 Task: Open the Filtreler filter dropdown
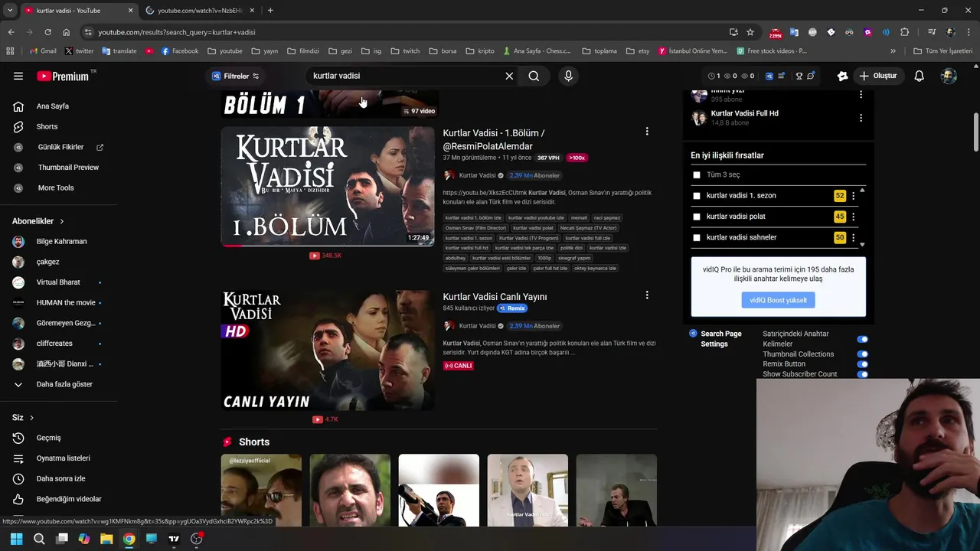click(x=236, y=76)
